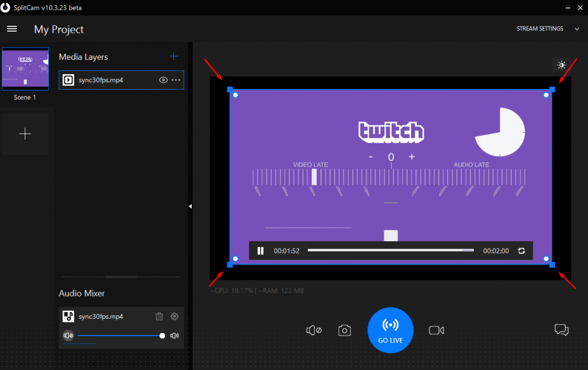
Task: Click the Media Layers heading
Action: point(83,57)
